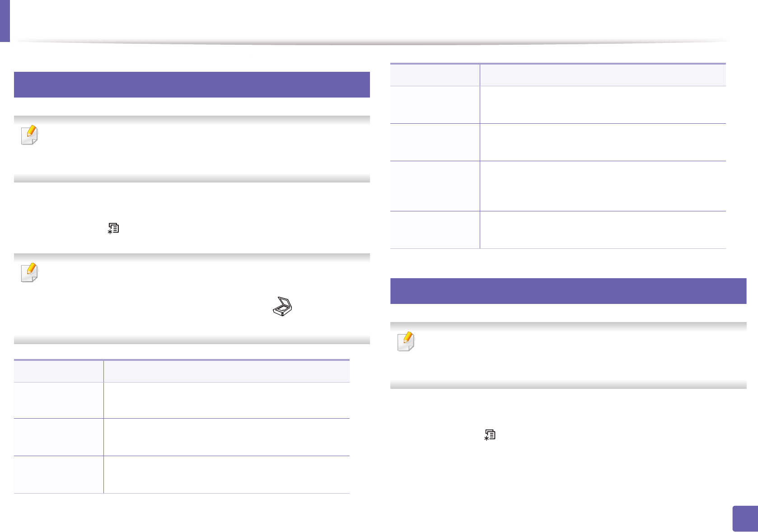Click the wide cell in the right table's tallest row
758x532 pixels.
pos(603,186)
